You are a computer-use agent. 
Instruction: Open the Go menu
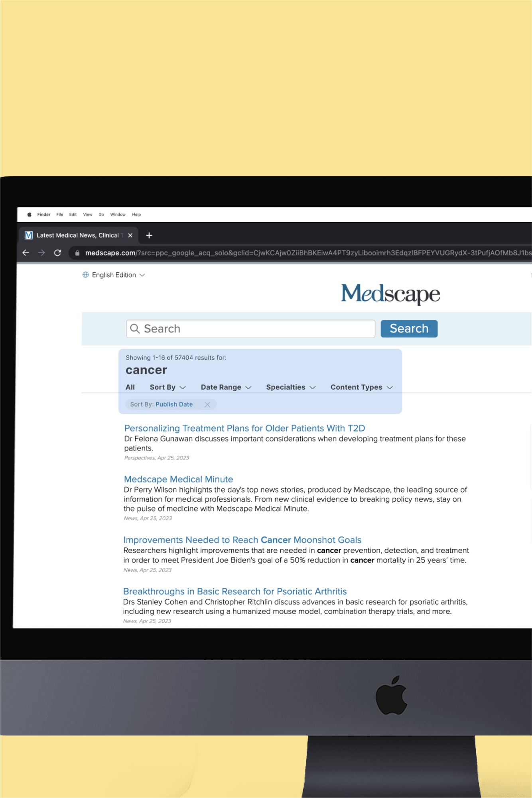point(101,215)
